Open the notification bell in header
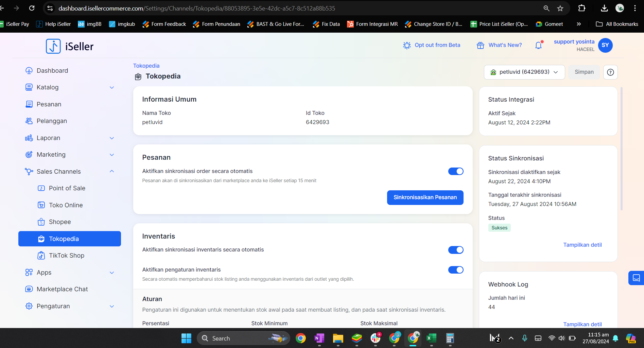Viewport: 644px width, 348px height. tap(539, 45)
